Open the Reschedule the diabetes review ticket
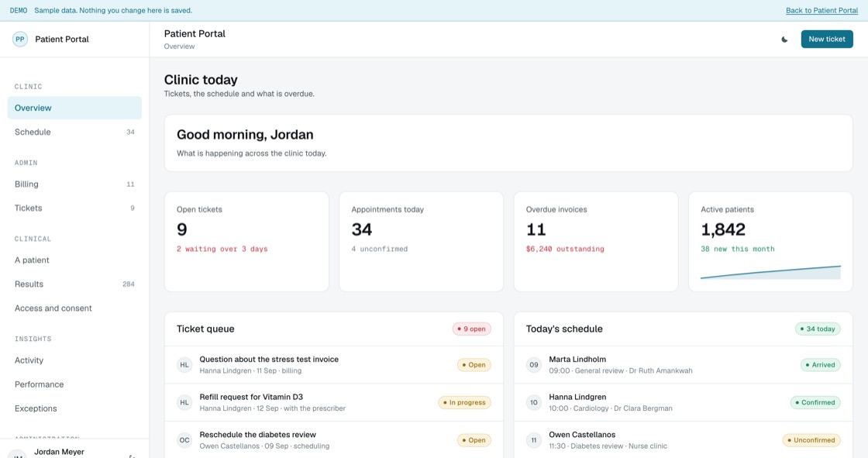 (334, 440)
